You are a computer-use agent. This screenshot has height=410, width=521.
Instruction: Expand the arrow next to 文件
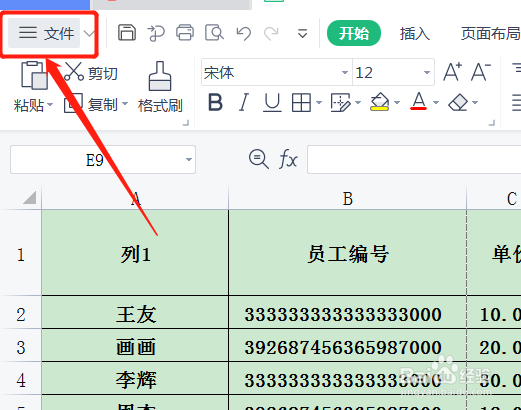click(x=88, y=33)
